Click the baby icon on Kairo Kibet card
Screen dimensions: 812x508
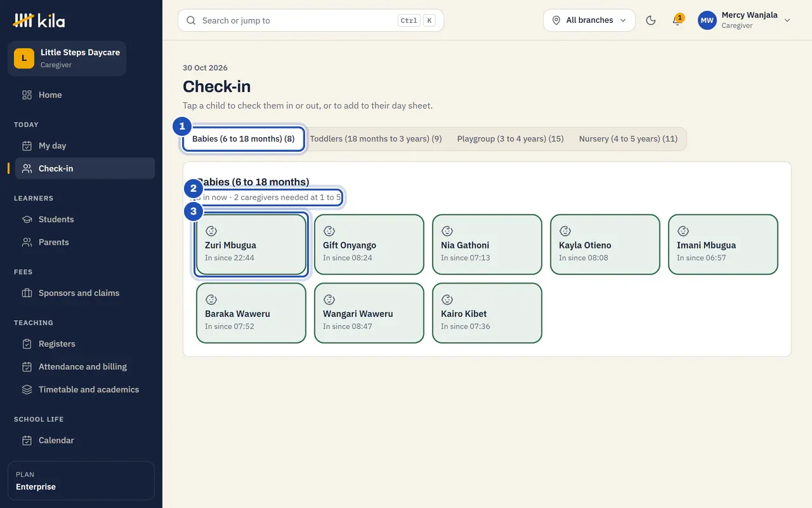click(x=447, y=300)
